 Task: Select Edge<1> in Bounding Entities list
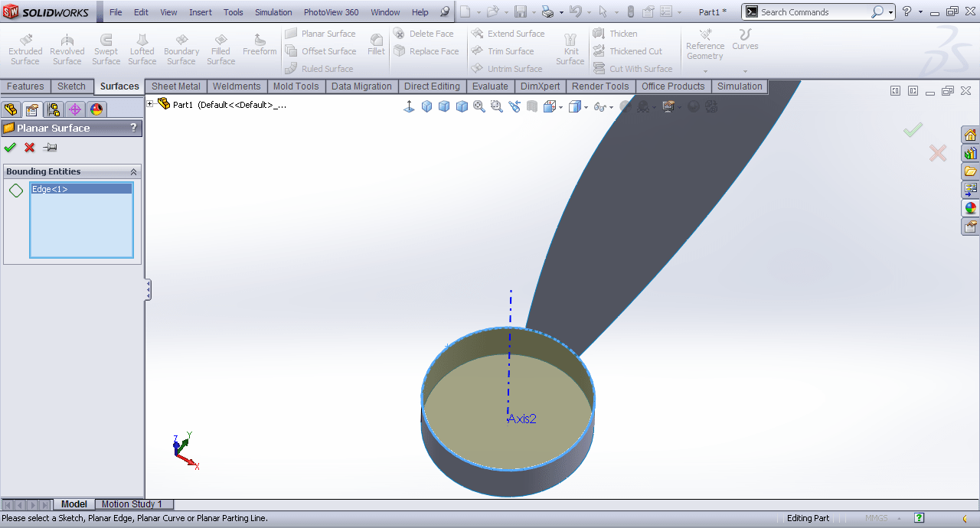pyautogui.click(x=81, y=189)
